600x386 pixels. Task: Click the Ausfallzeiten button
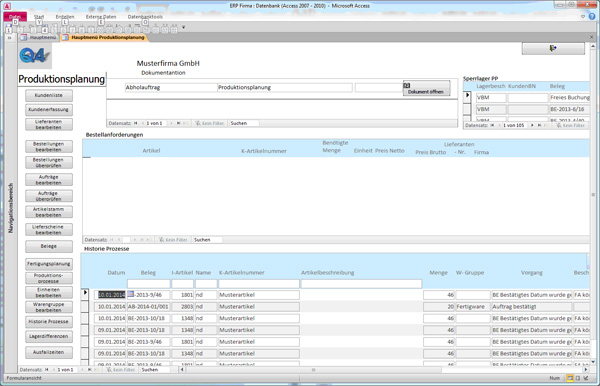point(49,352)
